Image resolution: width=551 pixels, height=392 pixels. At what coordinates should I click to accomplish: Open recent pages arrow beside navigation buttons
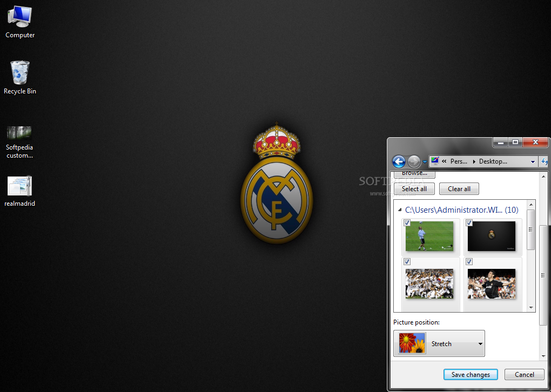pos(425,162)
